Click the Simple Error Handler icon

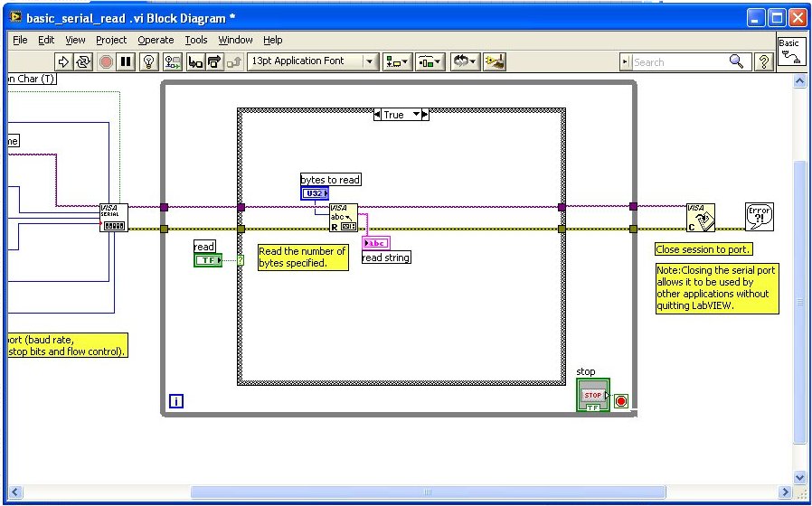(759, 217)
